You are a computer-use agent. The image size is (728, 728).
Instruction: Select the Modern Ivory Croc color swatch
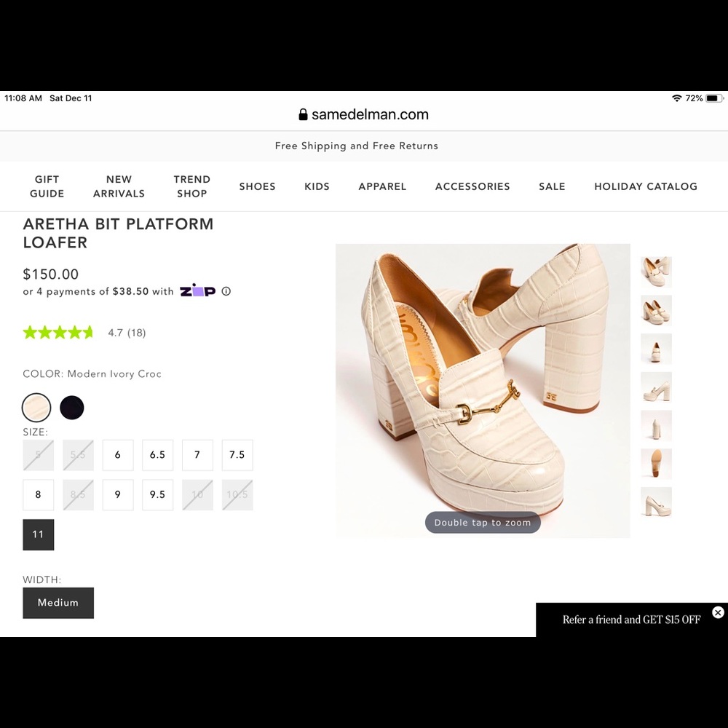pyautogui.click(x=36, y=407)
